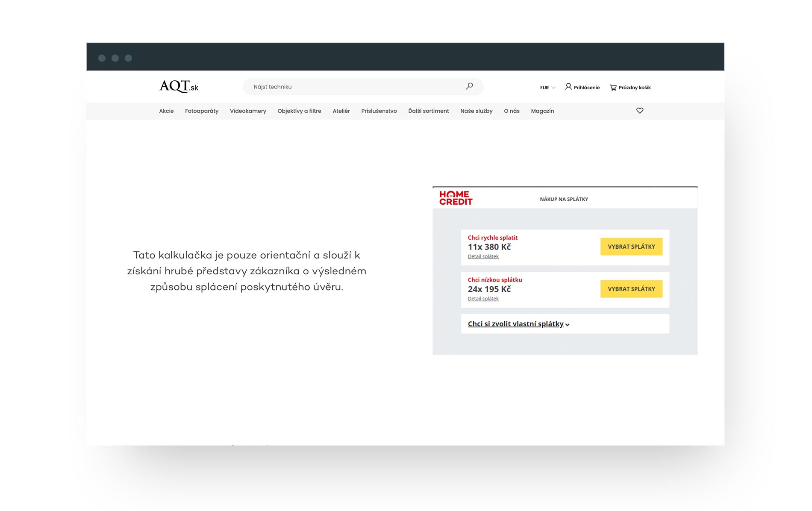Click the shopping cart icon
The height and width of the screenshot is (511, 812).
(x=613, y=87)
